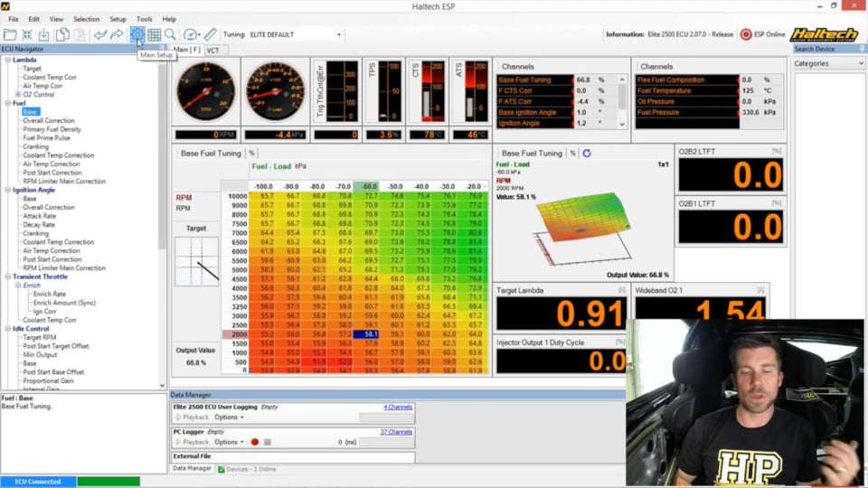
Task: Select the highlighted 58.1 fuel table cell
Action: [x=365, y=334]
